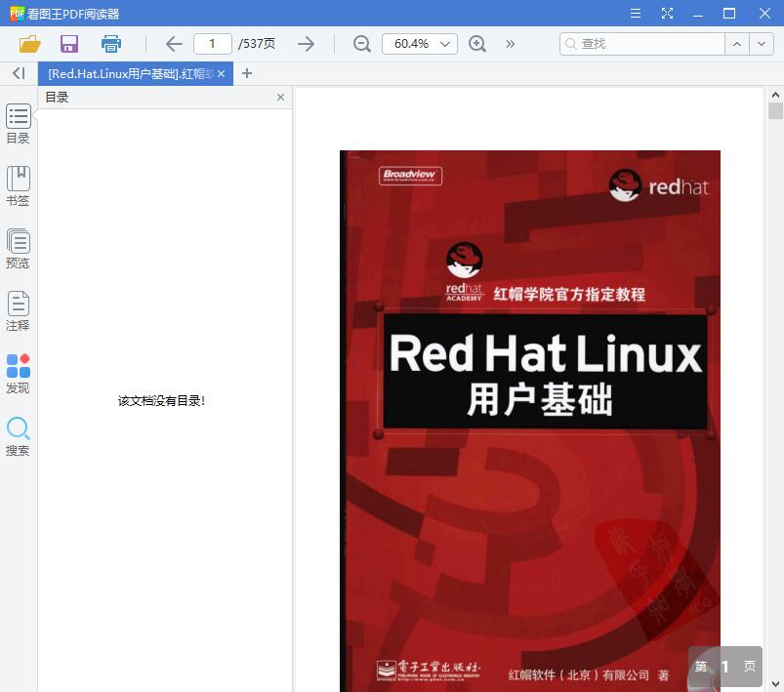Image resolution: width=784 pixels, height=692 pixels.
Task: Open the 预览 thumbnails sidebar icon
Action: (18, 249)
